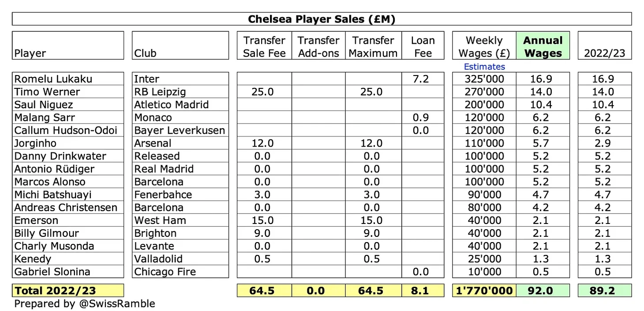This screenshot has width=644, height=311.
Task: Select the Jorginho player row name
Action: (x=68, y=143)
